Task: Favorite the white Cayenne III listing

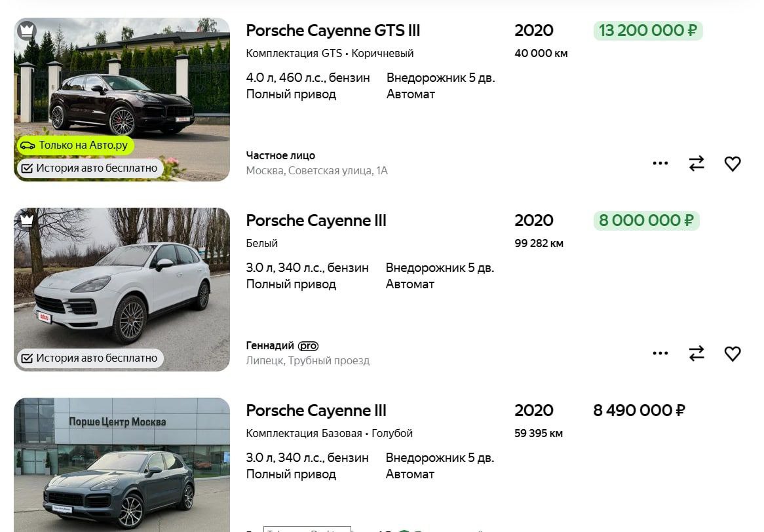Action: [x=732, y=354]
